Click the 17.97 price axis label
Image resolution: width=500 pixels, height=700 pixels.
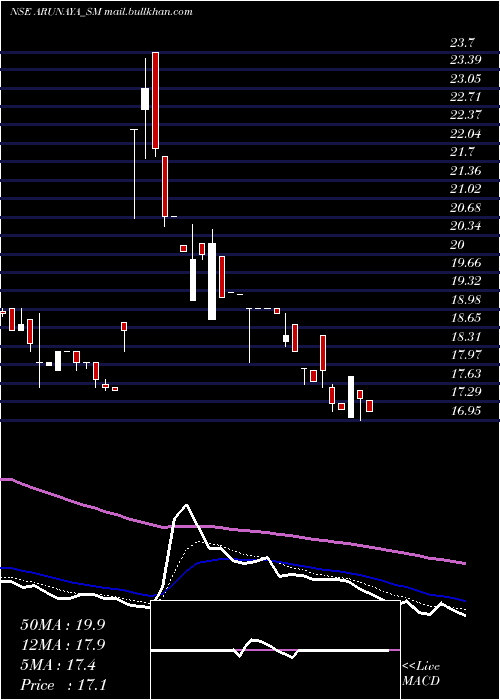point(466,355)
